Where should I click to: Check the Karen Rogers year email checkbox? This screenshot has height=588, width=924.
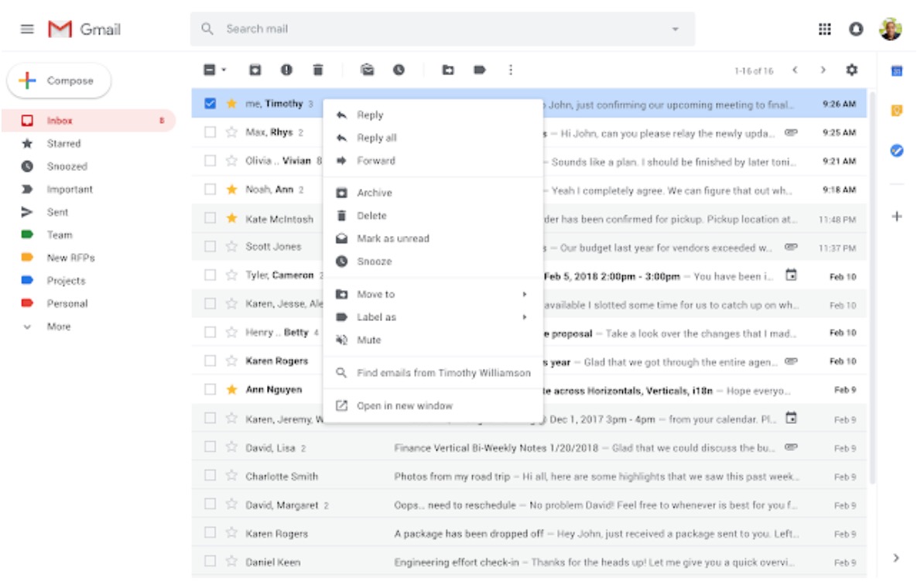point(210,361)
